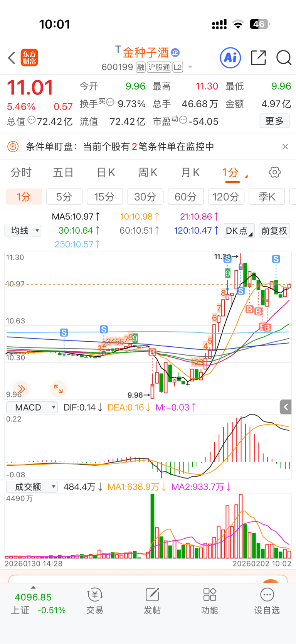Open the search magnifier icon
The image size is (296, 644).
(x=284, y=58)
